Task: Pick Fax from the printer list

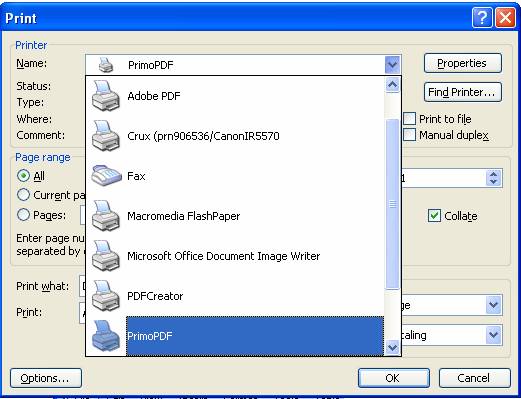Action: point(235,176)
